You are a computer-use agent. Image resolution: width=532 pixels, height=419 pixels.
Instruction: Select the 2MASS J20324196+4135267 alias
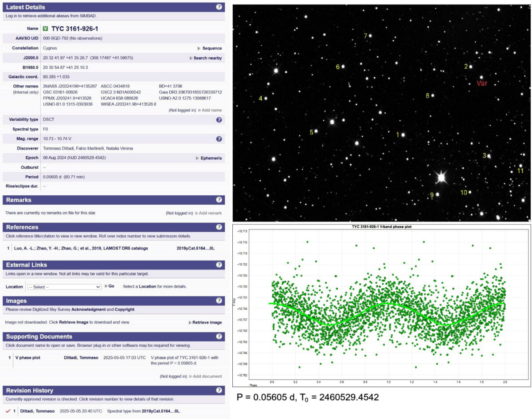(x=70, y=86)
